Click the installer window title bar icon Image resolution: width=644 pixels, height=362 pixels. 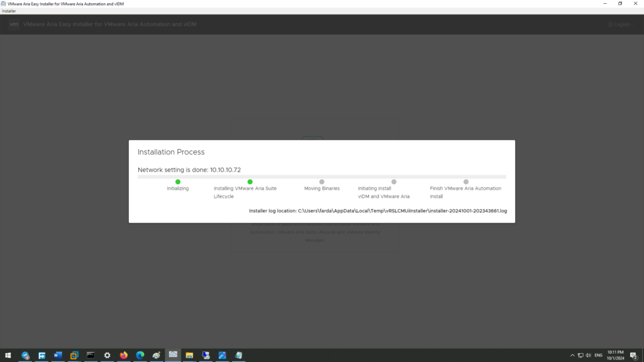point(3,4)
